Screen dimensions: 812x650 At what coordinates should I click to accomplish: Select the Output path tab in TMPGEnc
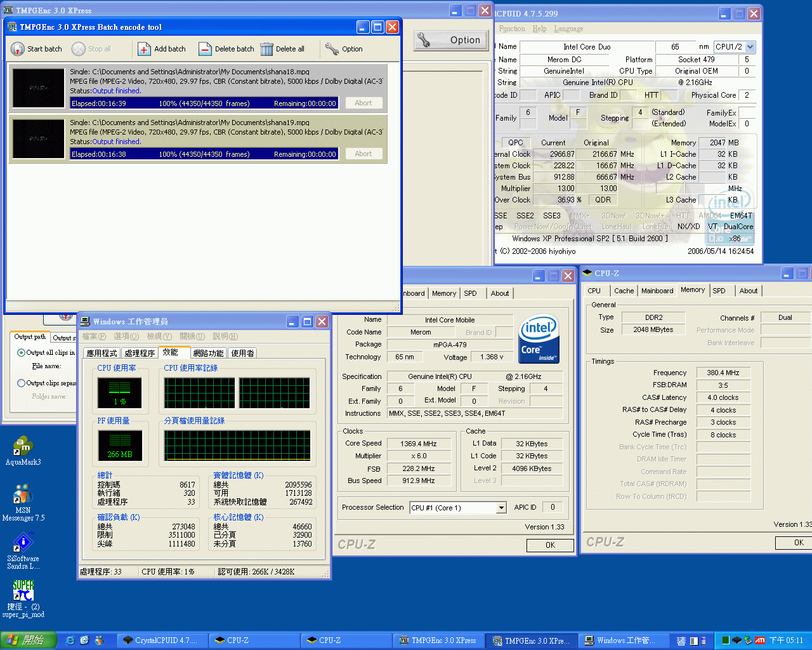click(x=30, y=337)
